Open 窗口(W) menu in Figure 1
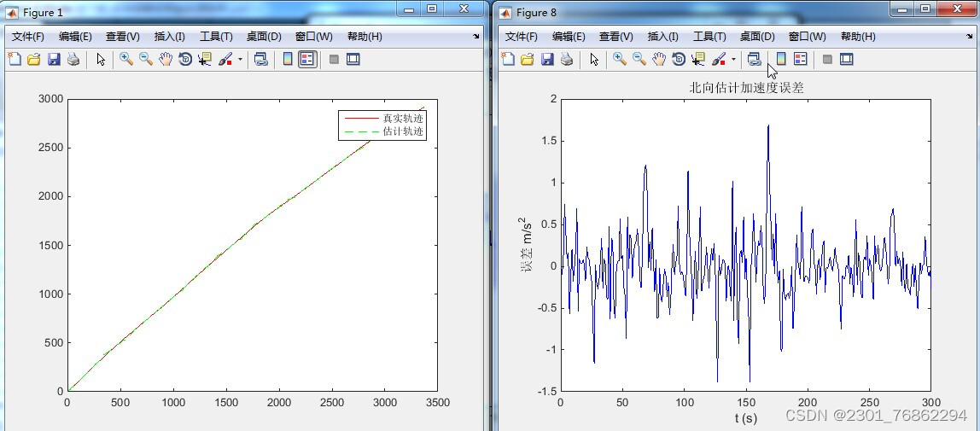 point(314,37)
